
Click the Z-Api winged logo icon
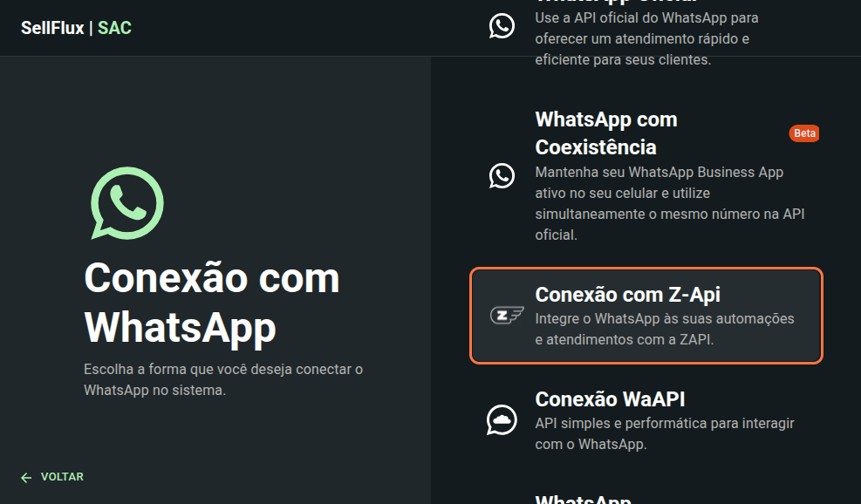pyautogui.click(x=506, y=316)
